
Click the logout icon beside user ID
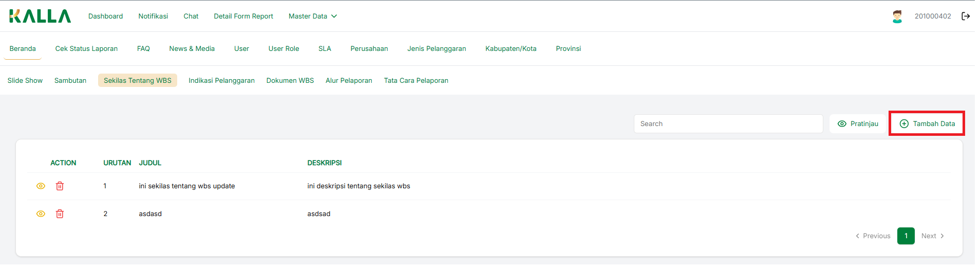pyautogui.click(x=966, y=16)
